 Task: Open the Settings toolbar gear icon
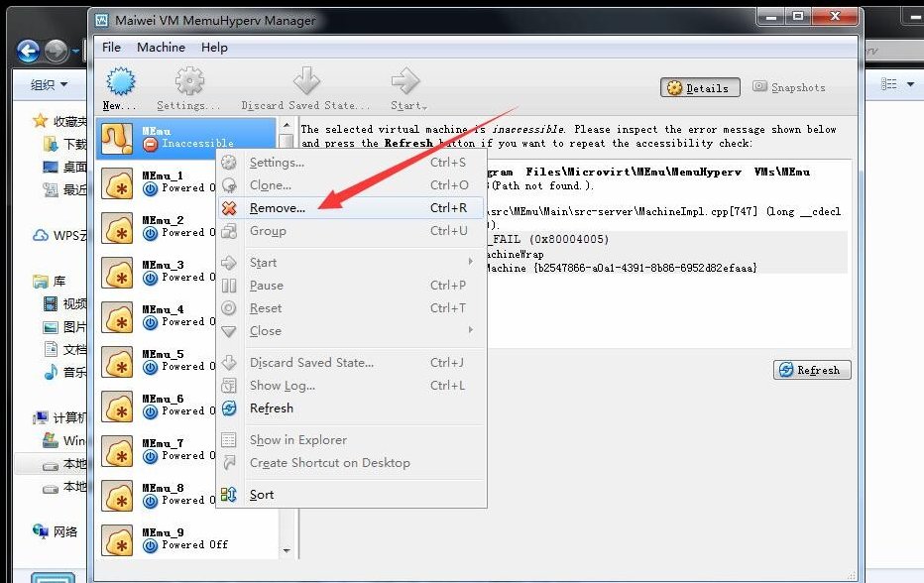(x=189, y=81)
